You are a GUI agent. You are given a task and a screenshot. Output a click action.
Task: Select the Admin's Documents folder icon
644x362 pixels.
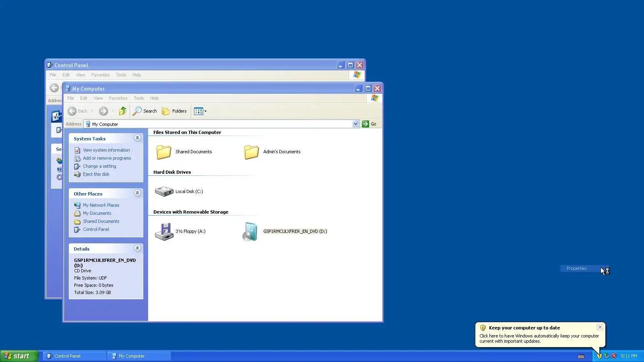coord(252,152)
